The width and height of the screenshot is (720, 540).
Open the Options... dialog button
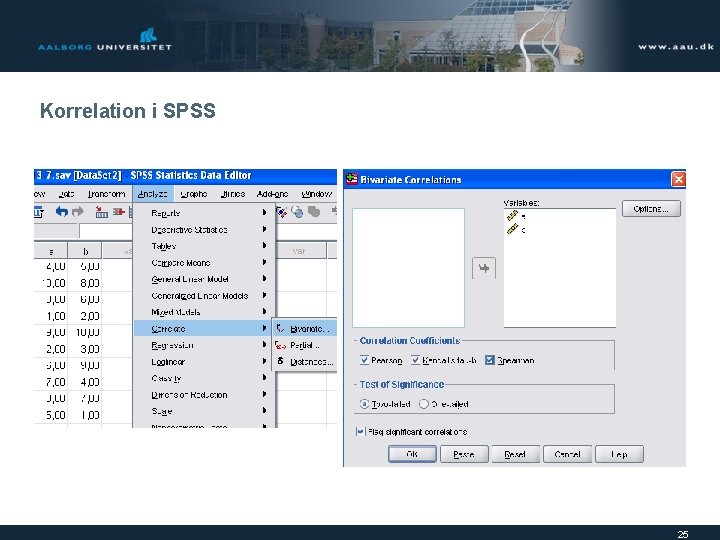pos(651,209)
